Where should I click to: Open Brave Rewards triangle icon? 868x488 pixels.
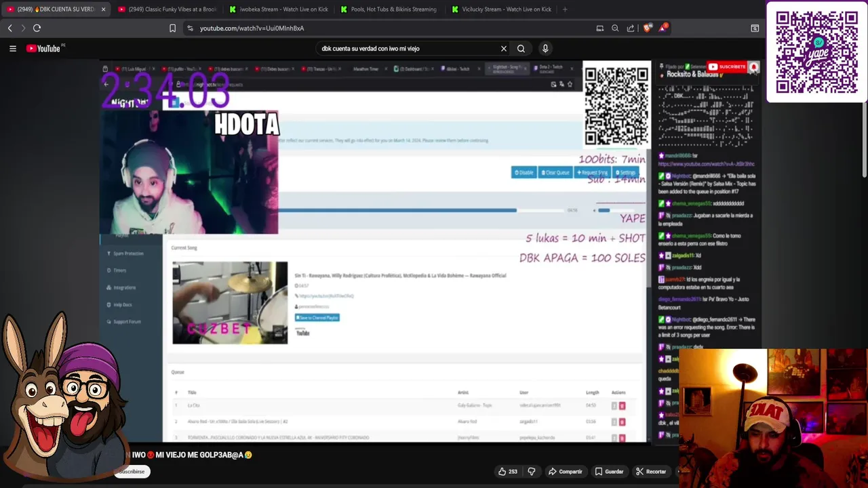(663, 28)
